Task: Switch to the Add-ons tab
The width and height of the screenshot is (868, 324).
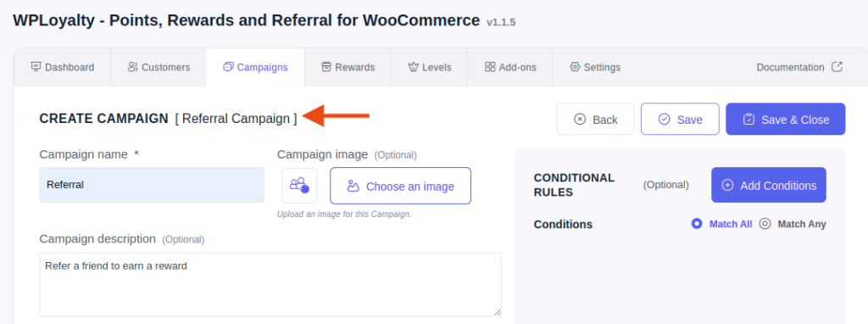Action: (x=509, y=68)
